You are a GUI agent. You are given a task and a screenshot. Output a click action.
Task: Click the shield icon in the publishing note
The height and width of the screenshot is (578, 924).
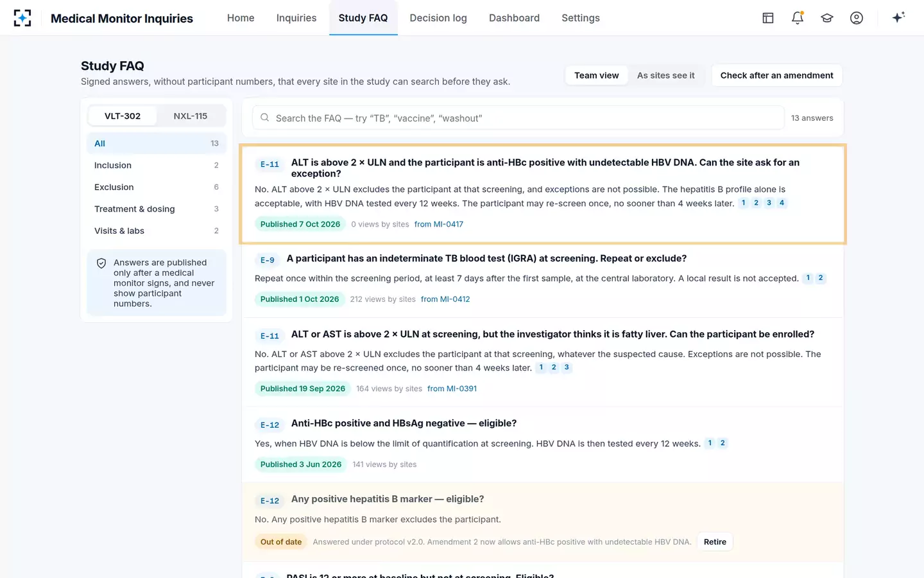(x=101, y=263)
